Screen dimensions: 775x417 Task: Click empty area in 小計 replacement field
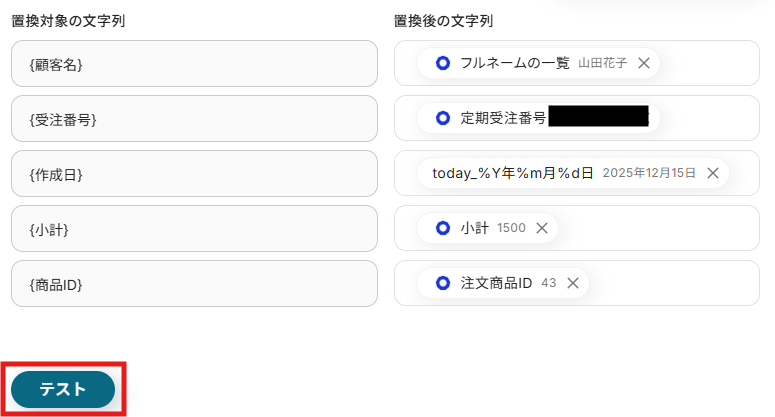click(x=660, y=228)
